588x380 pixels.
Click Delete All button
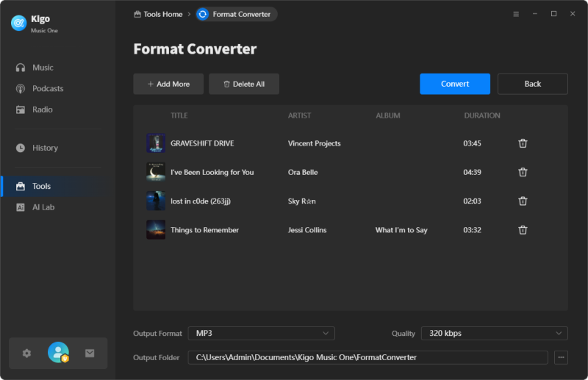point(244,84)
